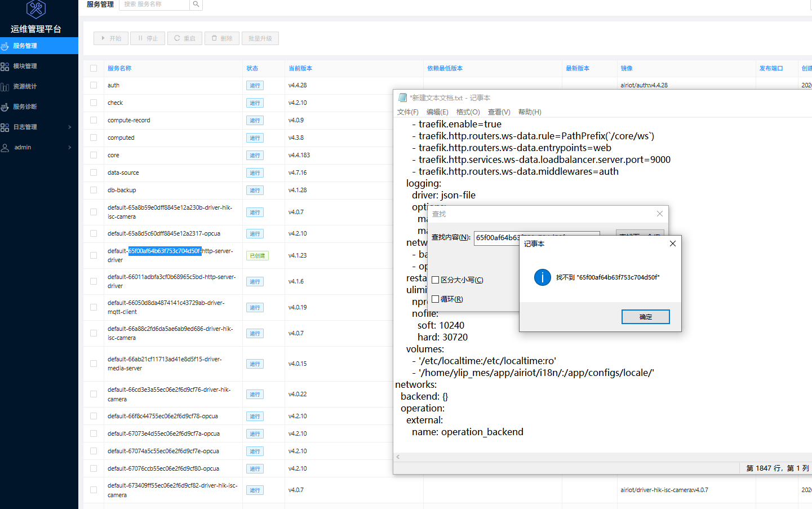Click default-67076ccb55ec06e2f6d9cf80-opcua service name
812x509 pixels.
pyautogui.click(x=163, y=468)
